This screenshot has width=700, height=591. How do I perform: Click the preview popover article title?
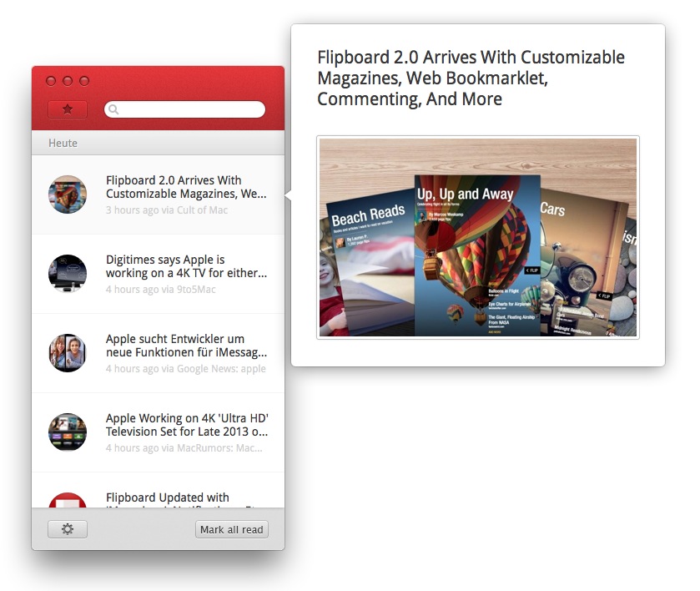[471, 78]
